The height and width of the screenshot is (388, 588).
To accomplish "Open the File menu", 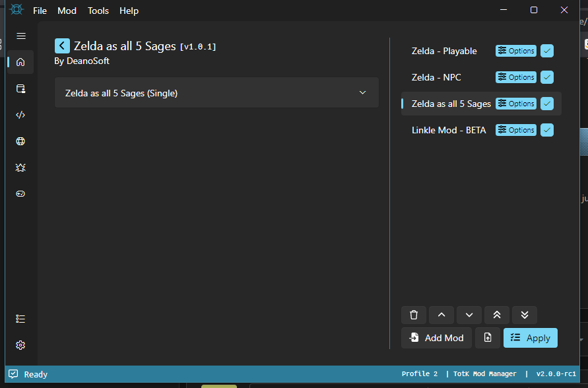I will pyautogui.click(x=40, y=11).
